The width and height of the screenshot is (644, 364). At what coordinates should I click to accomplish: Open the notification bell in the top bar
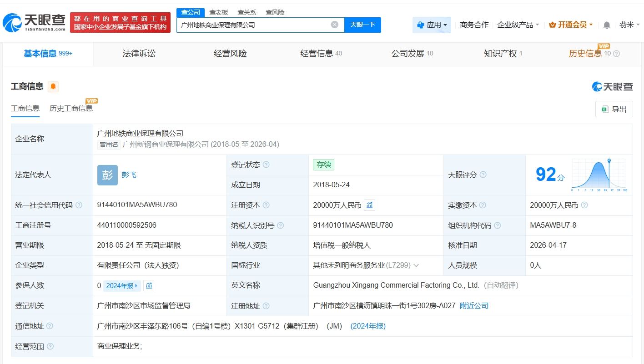click(606, 25)
